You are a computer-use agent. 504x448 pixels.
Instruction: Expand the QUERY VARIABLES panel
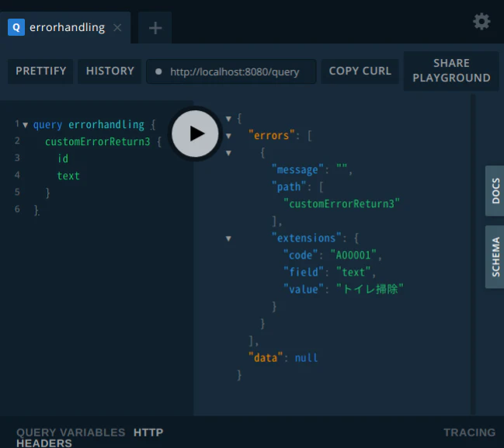pos(71,432)
